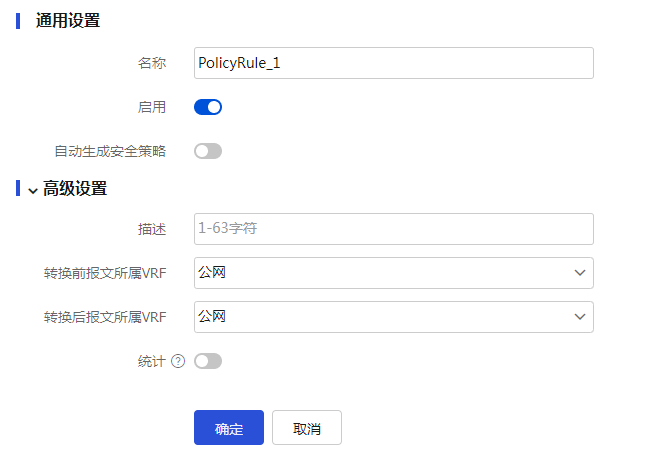Click the 通用设置 section heading
Viewport: 666px width, 451px height.
coord(68,20)
